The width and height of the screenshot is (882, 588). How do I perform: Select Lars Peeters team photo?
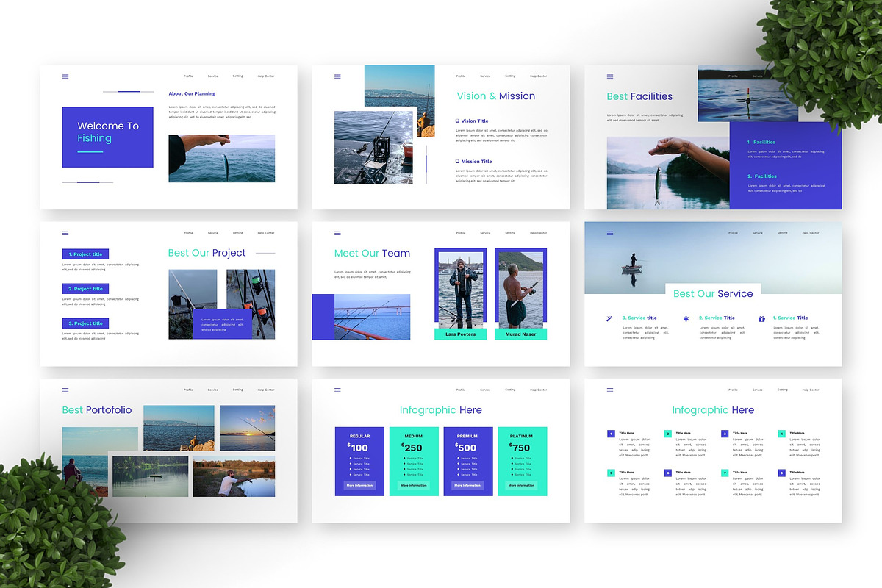pos(460,290)
